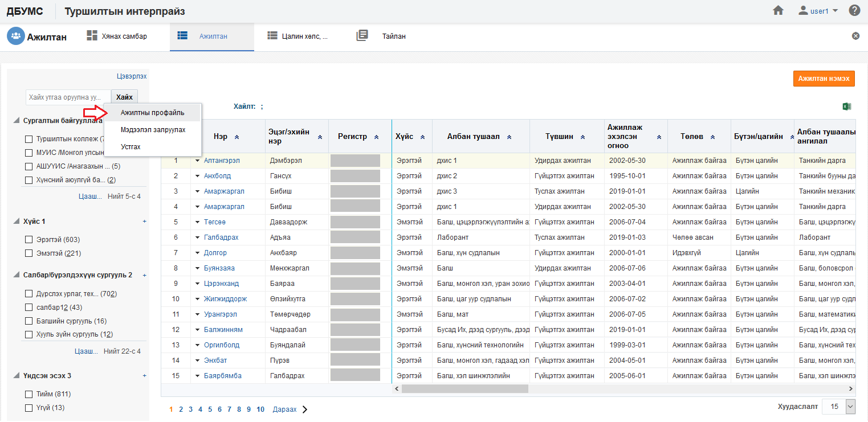The height and width of the screenshot is (422, 868).
Task: Click plus icon beside Үндсэн эсэх 3
Action: [144, 376]
